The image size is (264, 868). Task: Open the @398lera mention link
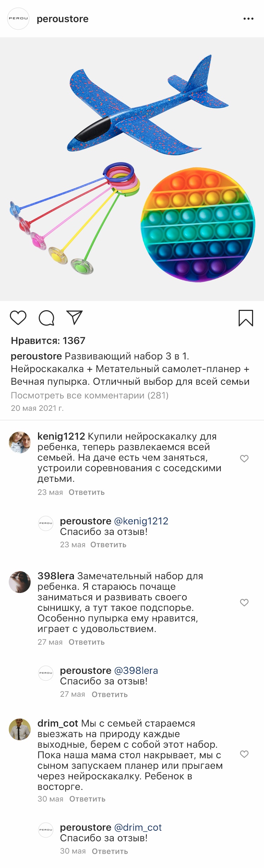[x=136, y=670]
